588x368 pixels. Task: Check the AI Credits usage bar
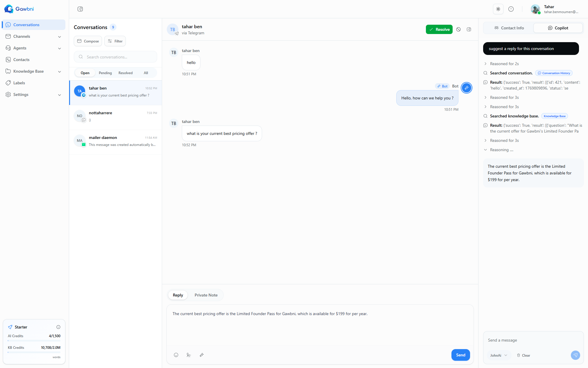coord(34,341)
